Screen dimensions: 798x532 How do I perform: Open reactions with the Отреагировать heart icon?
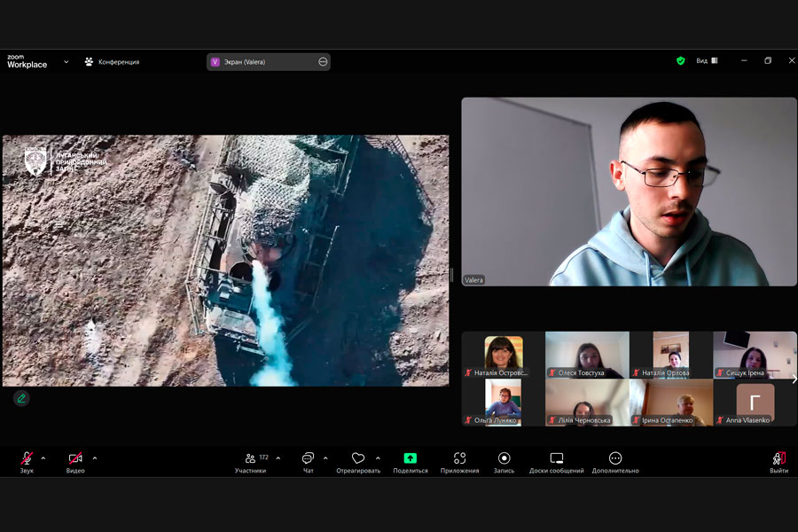point(358,463)
